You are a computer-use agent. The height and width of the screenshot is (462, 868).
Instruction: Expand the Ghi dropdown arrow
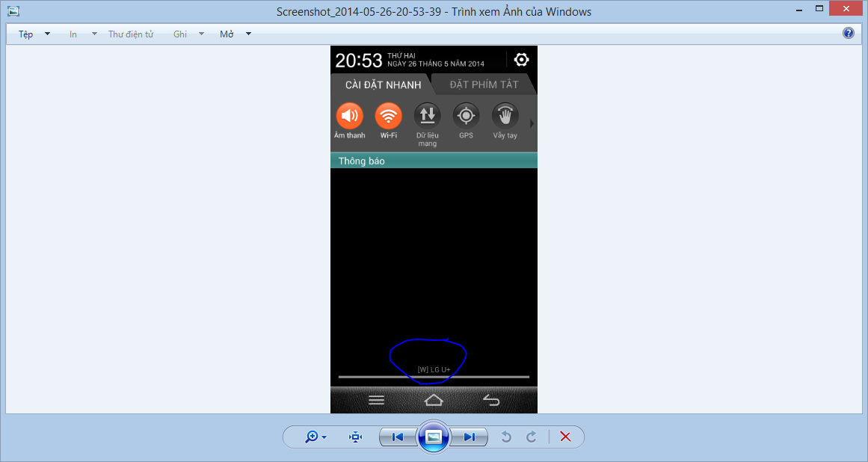[x=201, y=34]
